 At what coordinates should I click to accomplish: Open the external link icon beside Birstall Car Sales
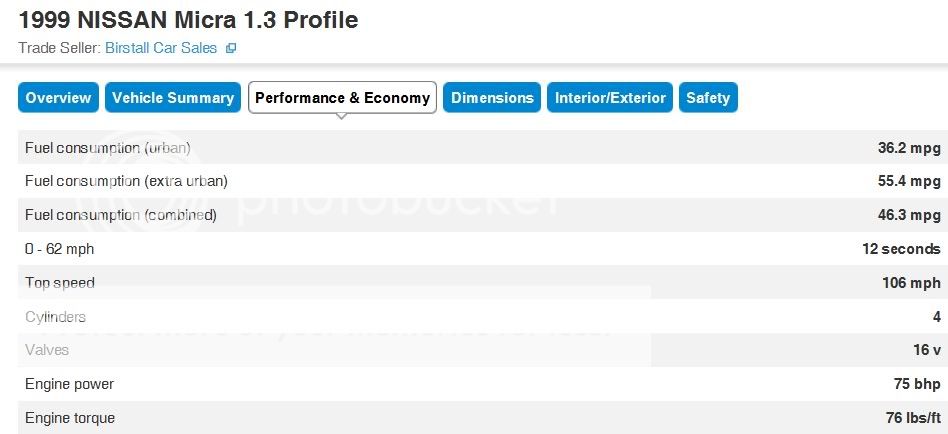(x=230, y=48)
